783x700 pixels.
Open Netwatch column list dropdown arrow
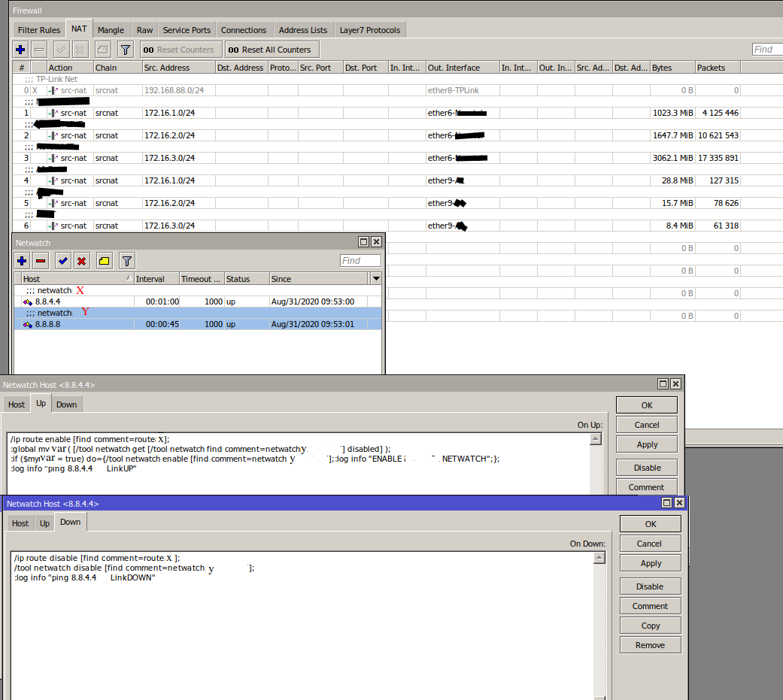(376, 279)
